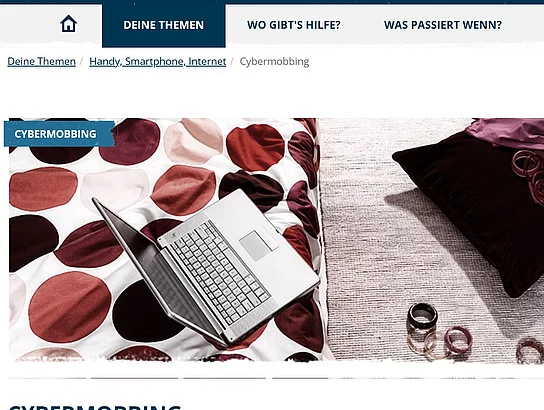Screen dimensions: 544x410
Task: Open the Deine Themen tab
Action: [164, 25]
